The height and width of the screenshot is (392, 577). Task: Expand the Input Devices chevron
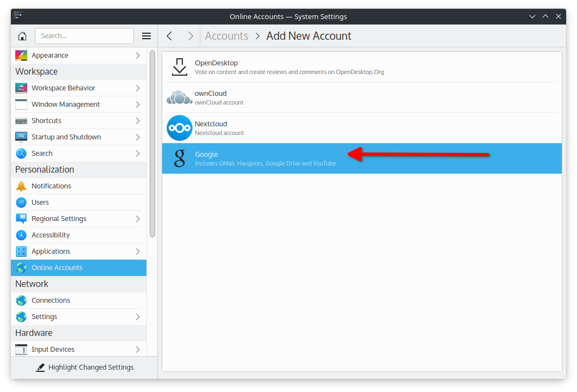click(138, 350)
